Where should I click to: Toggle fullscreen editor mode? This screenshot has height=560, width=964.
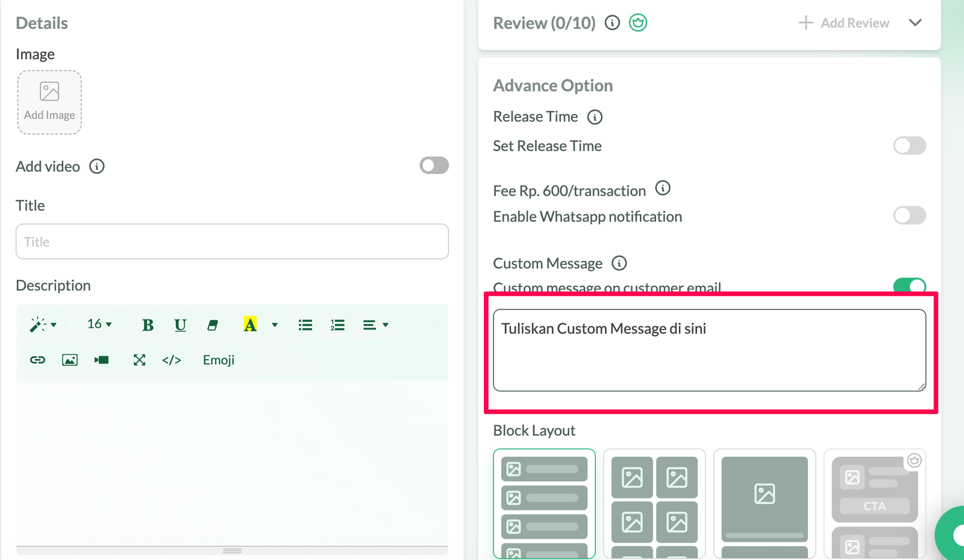pos(139,360)
